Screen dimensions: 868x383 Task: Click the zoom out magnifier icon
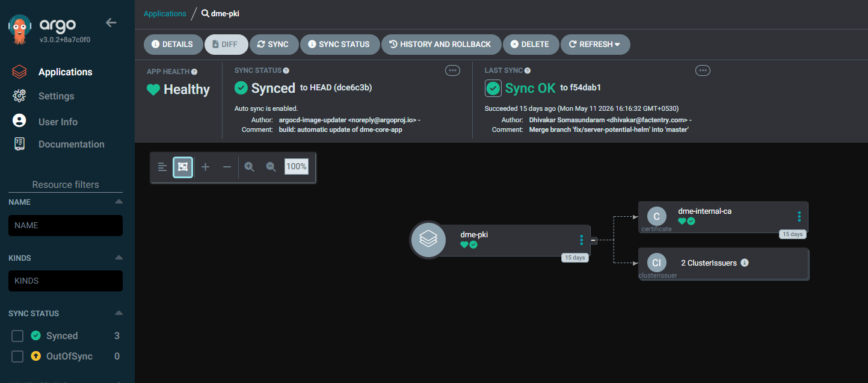tap(271, 167)
